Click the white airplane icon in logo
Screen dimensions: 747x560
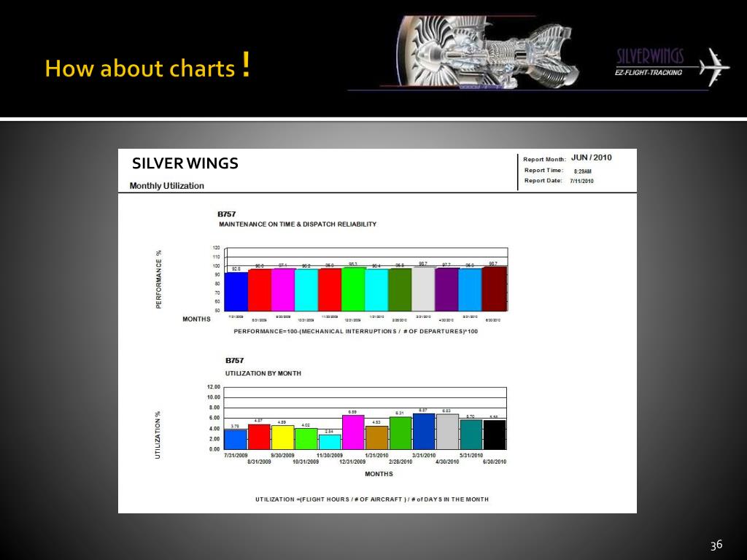[x=715, y=66]
